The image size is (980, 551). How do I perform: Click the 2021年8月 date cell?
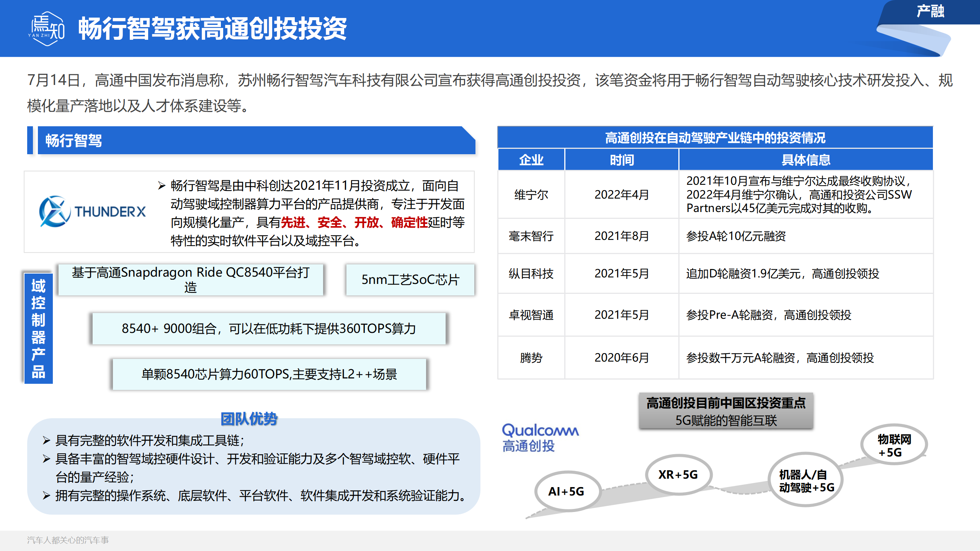622,236
